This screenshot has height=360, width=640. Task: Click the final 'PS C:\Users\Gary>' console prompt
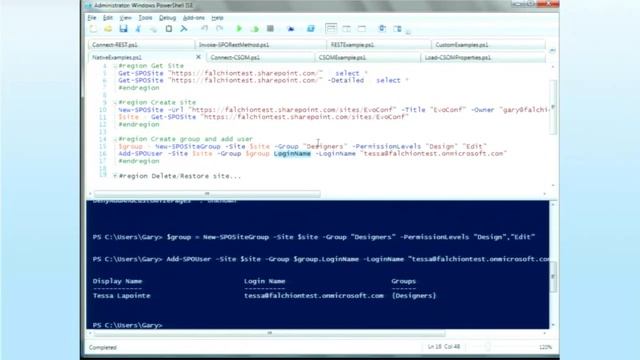click(x=127, y=325)
